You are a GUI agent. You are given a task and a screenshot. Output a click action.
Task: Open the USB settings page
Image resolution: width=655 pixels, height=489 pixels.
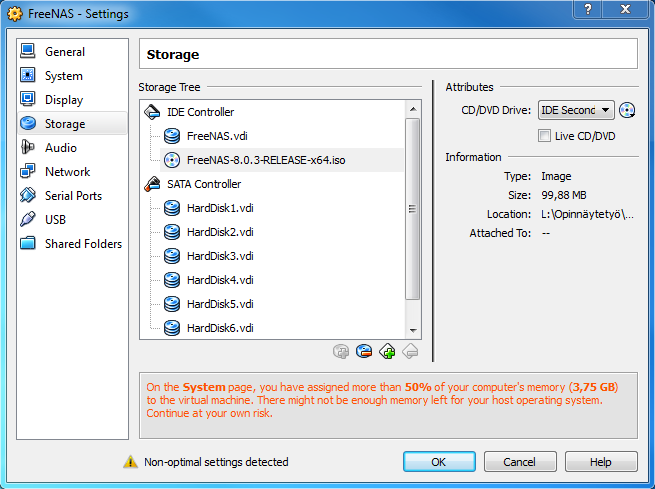[72, 220]
